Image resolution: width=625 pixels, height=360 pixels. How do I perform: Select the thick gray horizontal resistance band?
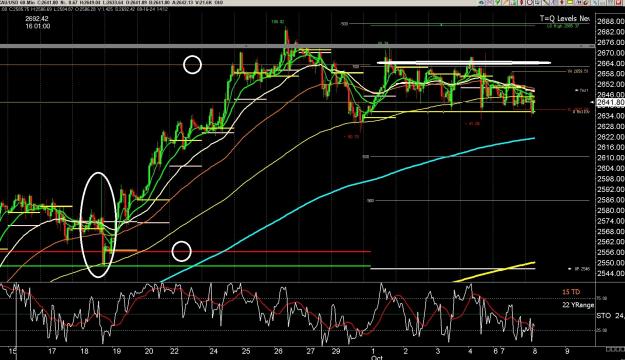coord(297,47)
